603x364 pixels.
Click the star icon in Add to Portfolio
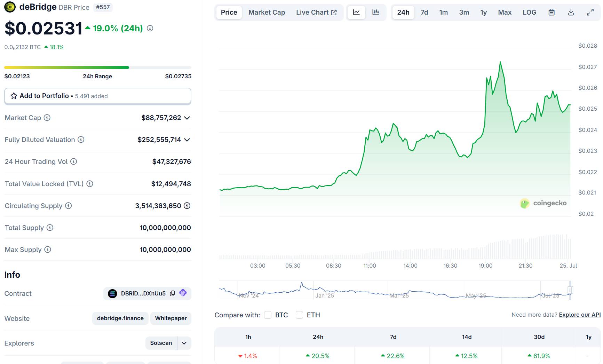pos(14,96)
